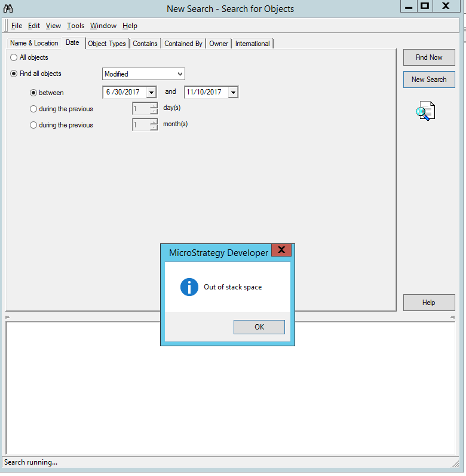
Task: Open the Owner tab
Action: point(219,44)
